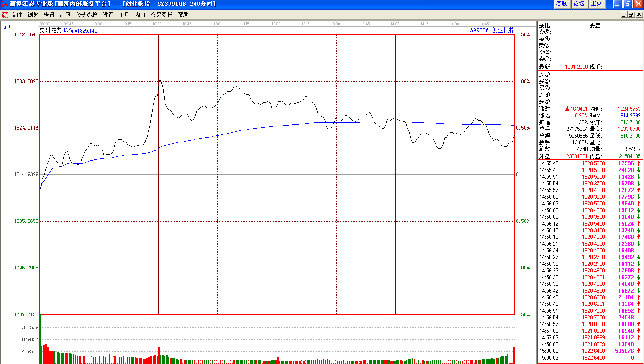
Task: Click the 涨幅 0.90% value
Action: [x=581, y=116]
